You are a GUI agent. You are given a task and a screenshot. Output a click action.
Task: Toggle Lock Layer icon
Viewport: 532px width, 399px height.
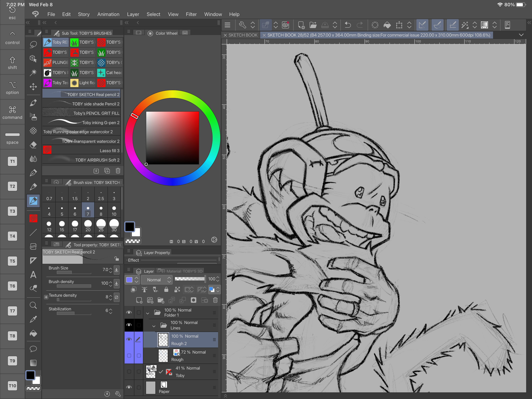[x=166, y=290]
